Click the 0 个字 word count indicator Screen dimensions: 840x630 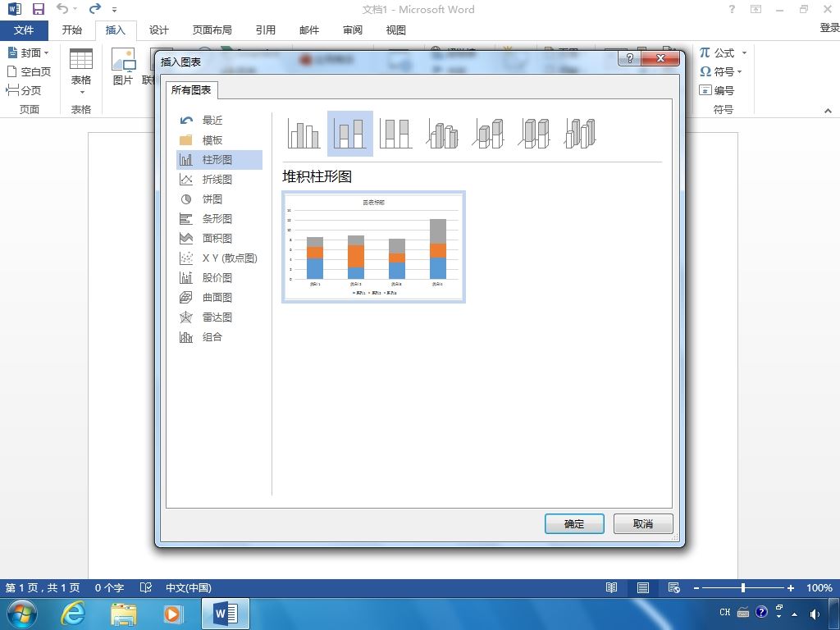(x=109, y=587)
